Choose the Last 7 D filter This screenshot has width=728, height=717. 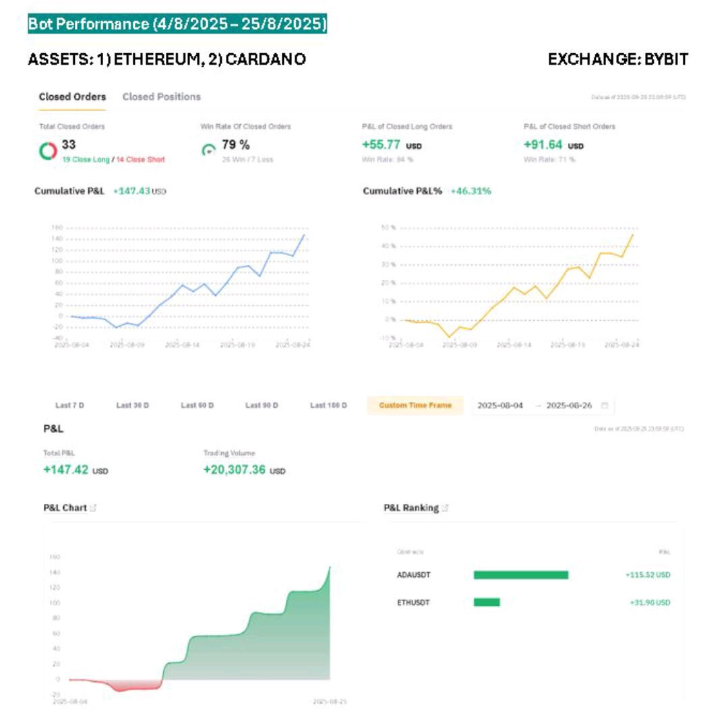point(69,405)
